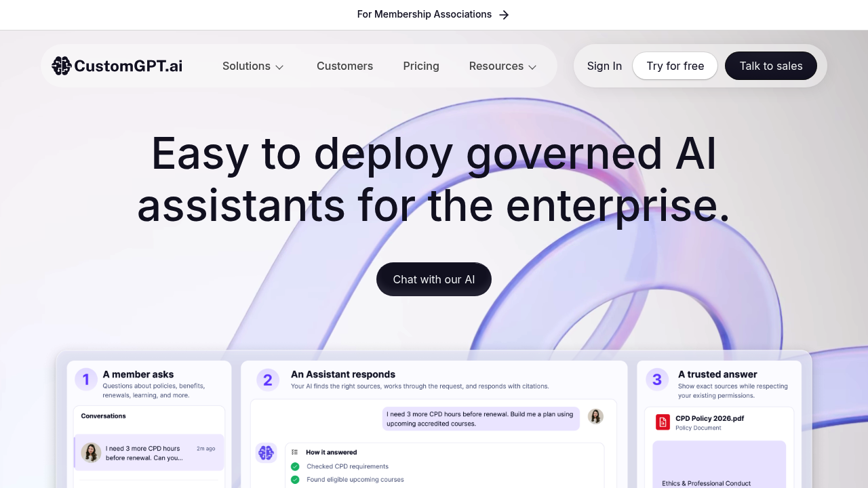Screen dimensions: 868x488
Task: Open the For Membership Associations banner link
Action: pyautogui.click(x=433, y=14)
